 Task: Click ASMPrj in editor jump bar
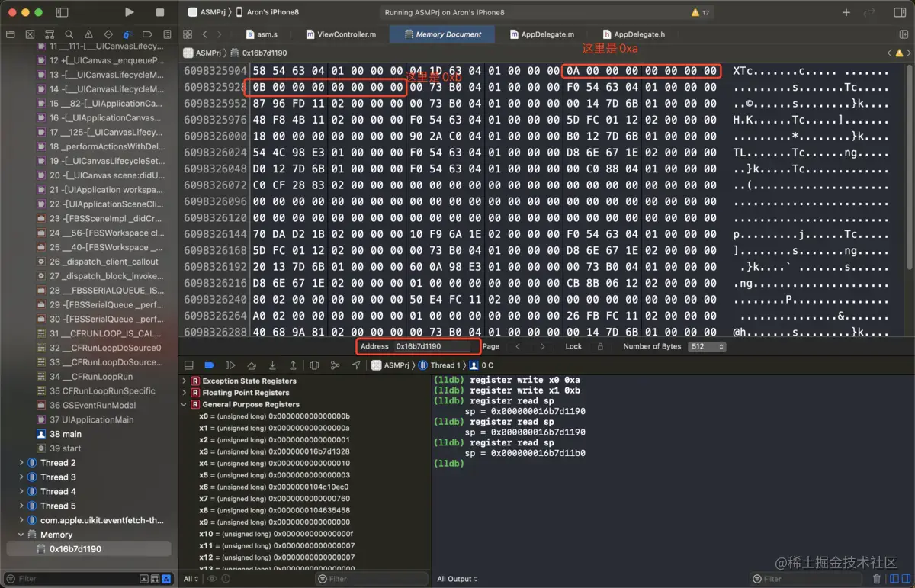(203, 53)
